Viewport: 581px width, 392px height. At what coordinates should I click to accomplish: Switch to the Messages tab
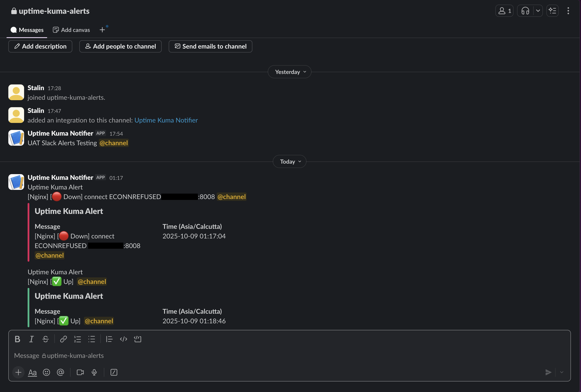tap(27, 30)
